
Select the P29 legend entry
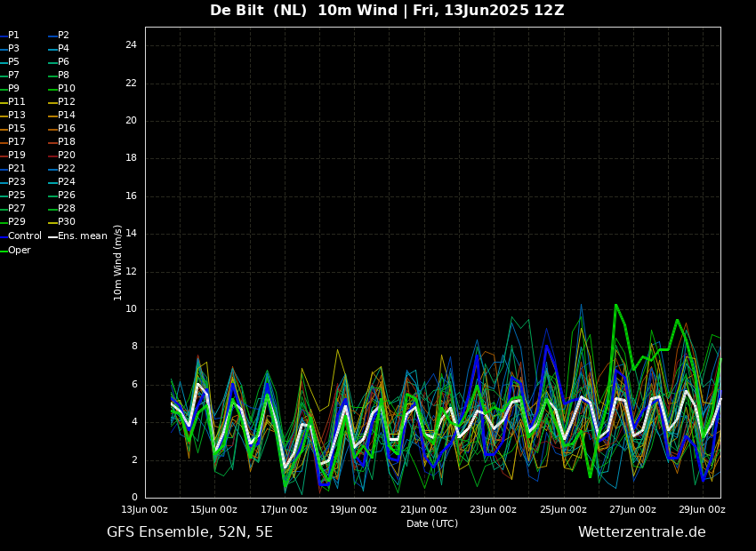(x=17, y=222)
